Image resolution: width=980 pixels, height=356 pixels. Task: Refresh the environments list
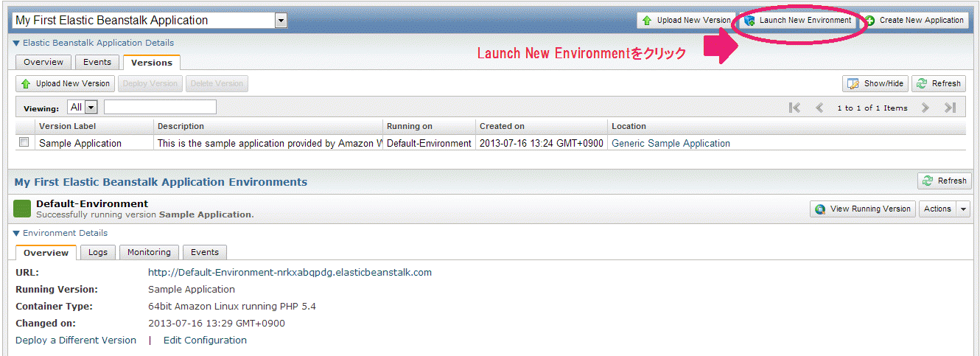945,181
